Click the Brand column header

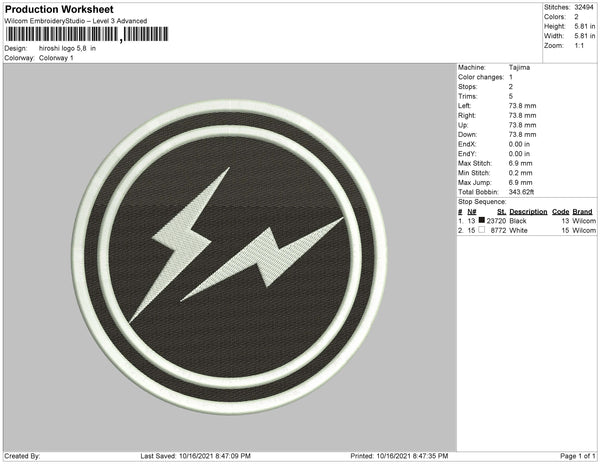[x=582, y=212]
